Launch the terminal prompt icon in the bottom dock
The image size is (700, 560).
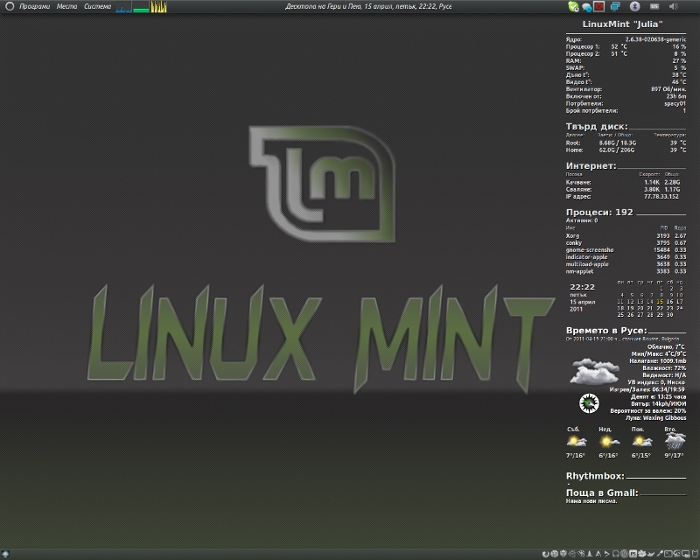pos(668,554)
